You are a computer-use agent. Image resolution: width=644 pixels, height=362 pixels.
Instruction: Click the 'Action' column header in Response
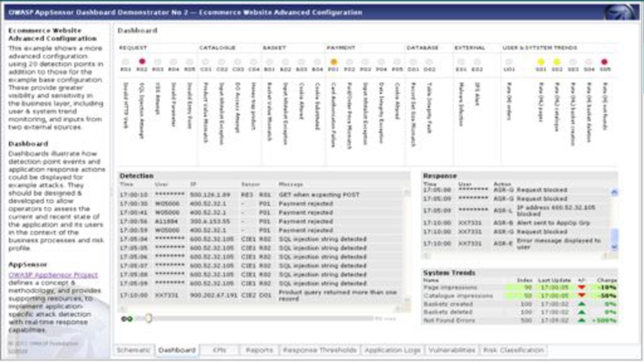(x=502, y=184)
